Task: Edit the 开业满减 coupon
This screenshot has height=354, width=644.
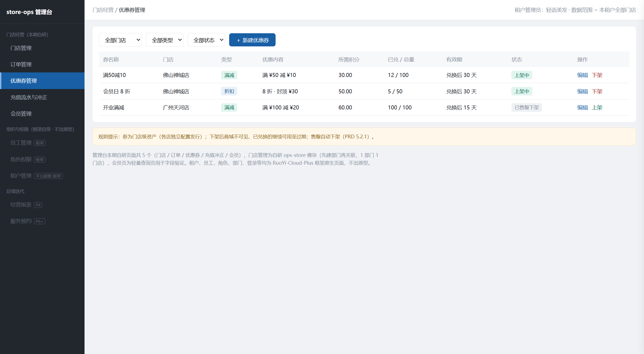Action: pyautogui.click(x=583, y=108)
